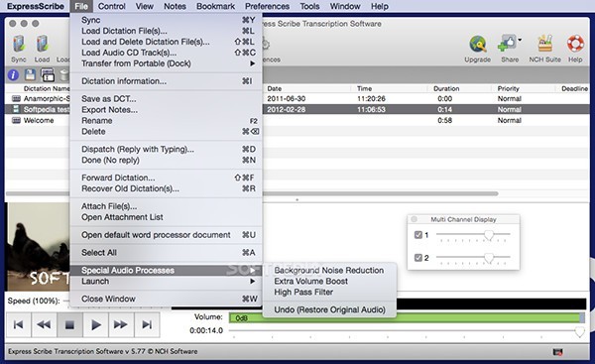This screenshot has height=364, width=595.
Task: Click the save floppy disk icon
Action: click(x=31, y=74)
